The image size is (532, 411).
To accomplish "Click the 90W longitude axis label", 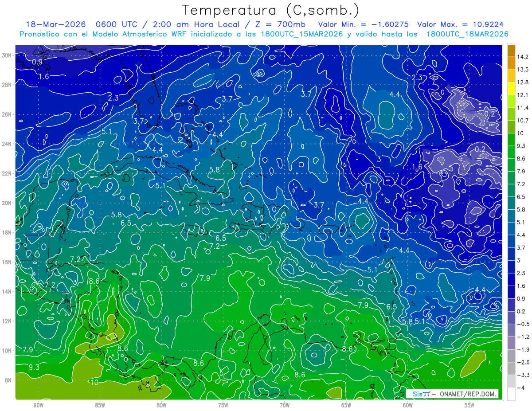I will pos(38,405).
